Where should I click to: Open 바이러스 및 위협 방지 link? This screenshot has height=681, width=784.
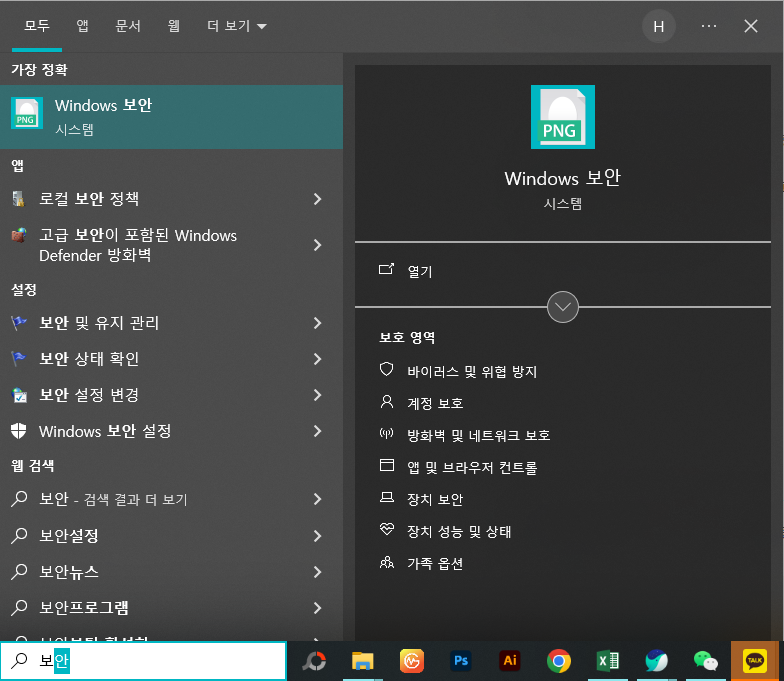click(472, 372)
